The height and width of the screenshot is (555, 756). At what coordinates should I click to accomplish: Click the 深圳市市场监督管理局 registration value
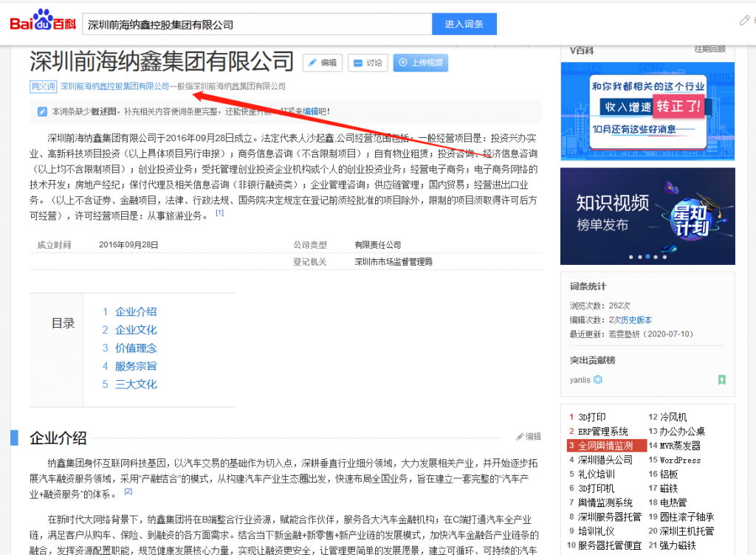(394, 261)
